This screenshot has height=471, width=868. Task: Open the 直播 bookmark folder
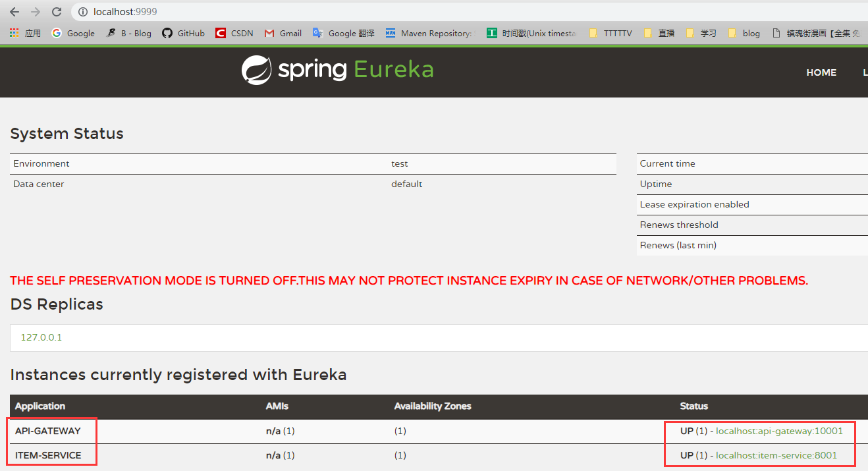coord(659,33)
